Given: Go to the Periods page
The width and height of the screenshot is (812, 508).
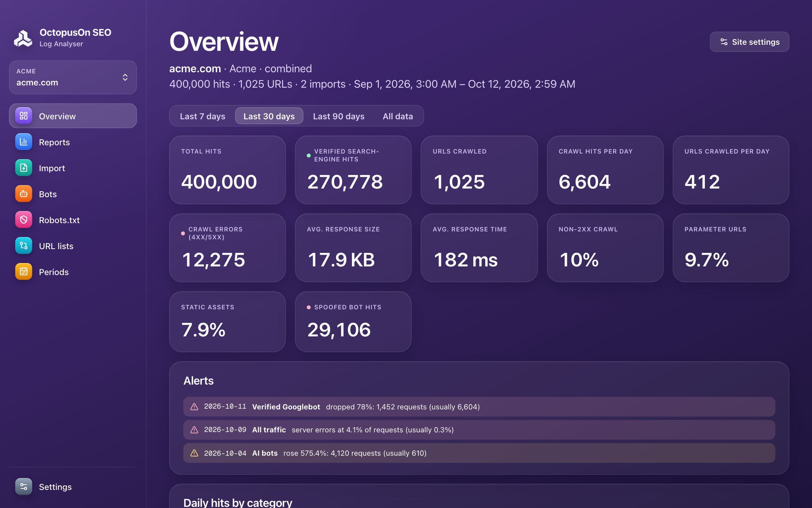Looking at the screenshot, I should (73, 272).
